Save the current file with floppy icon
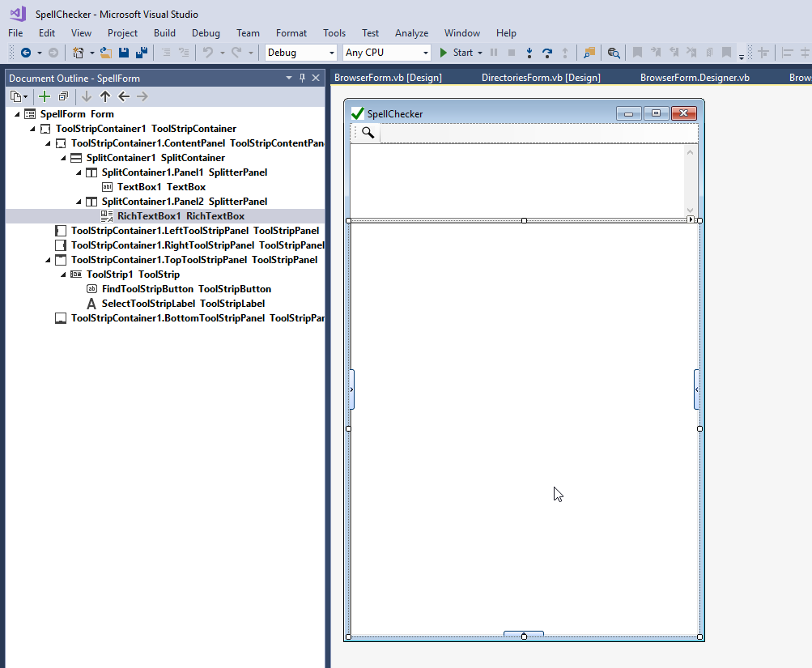The height and width of the screenshot is (668, 812). tap(124, 53)
